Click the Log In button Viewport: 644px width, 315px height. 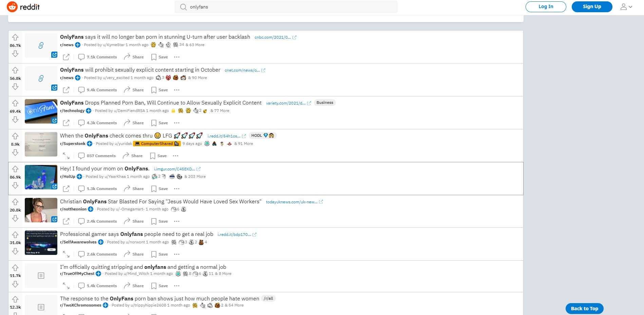coord(546,7)
